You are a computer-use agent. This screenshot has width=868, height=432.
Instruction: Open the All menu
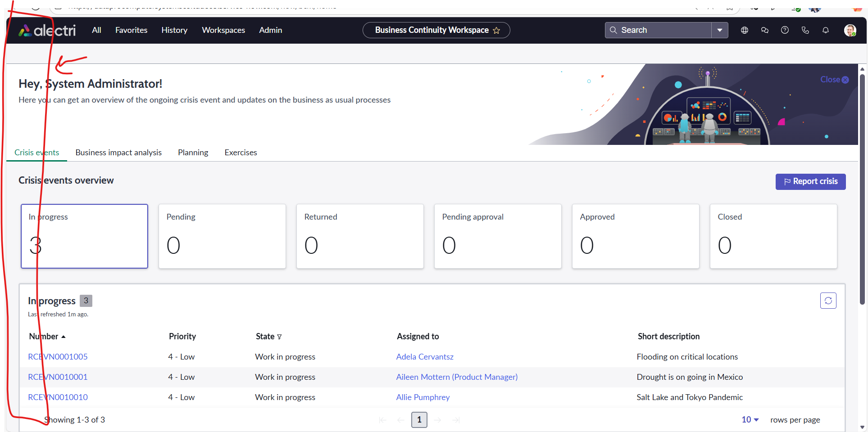point(96,30)
